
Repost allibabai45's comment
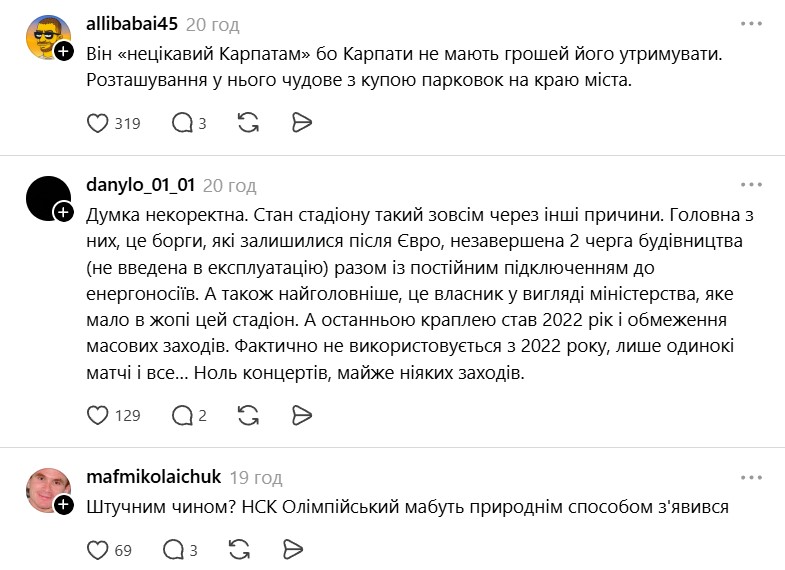click(248, 123)
